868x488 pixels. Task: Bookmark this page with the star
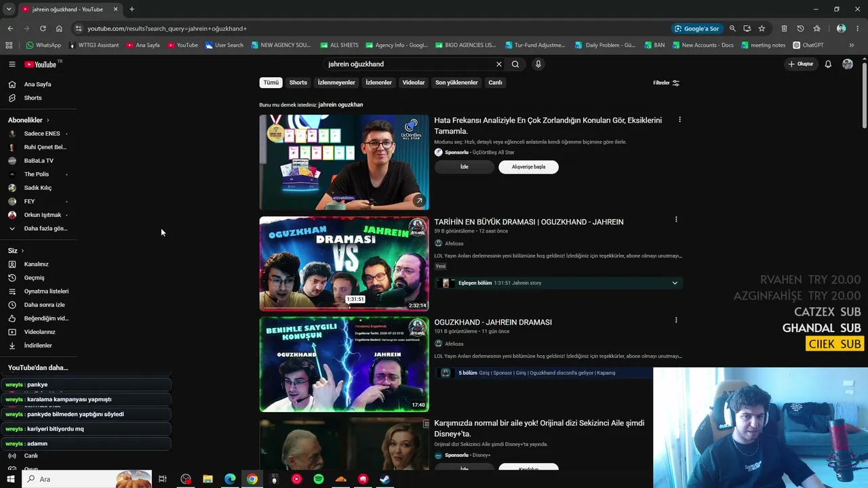point(762,28)
